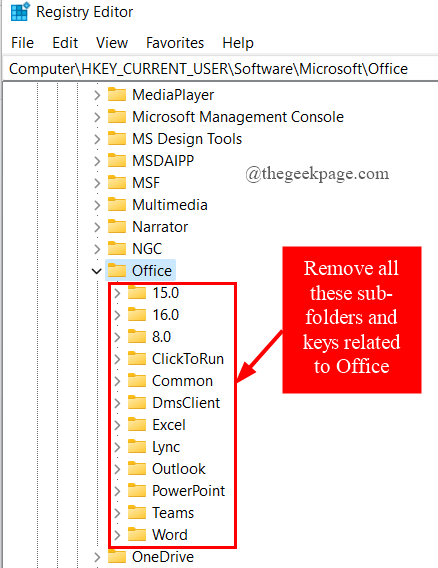This screenshot has width=438, height=568.
Task: Select the Microsoft Management Console label
Action: (x=238, y=117)
